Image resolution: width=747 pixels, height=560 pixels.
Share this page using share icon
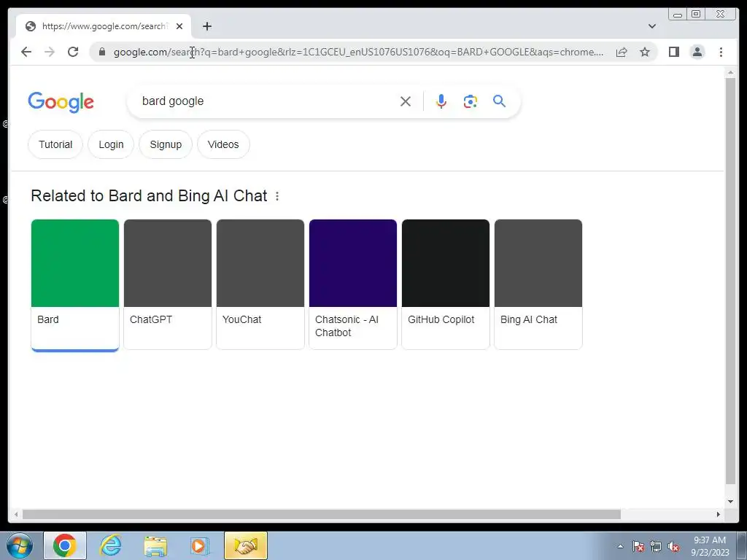coord(622,52)
